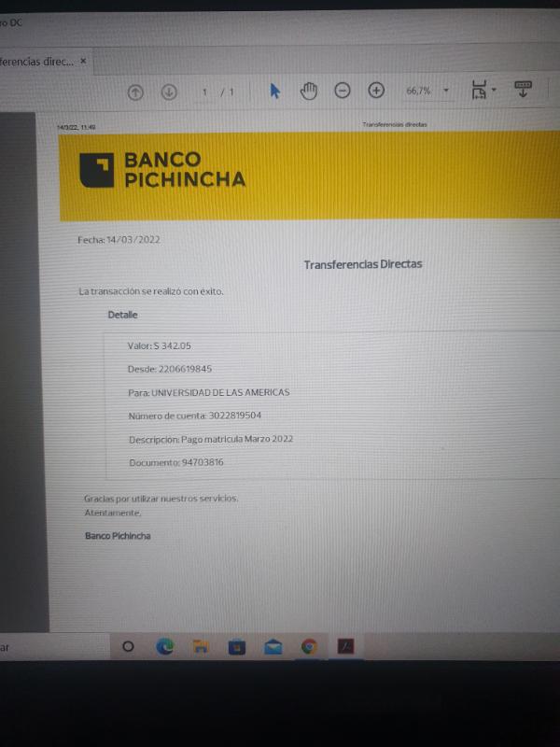Launch Microsoft Edge from the taskbar
The image size is (560, 747).
pos(165,646)
